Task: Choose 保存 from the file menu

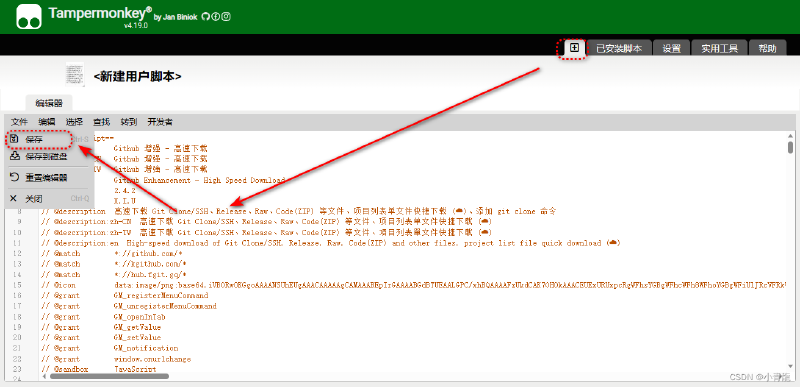Action: [x=49, y=139]
